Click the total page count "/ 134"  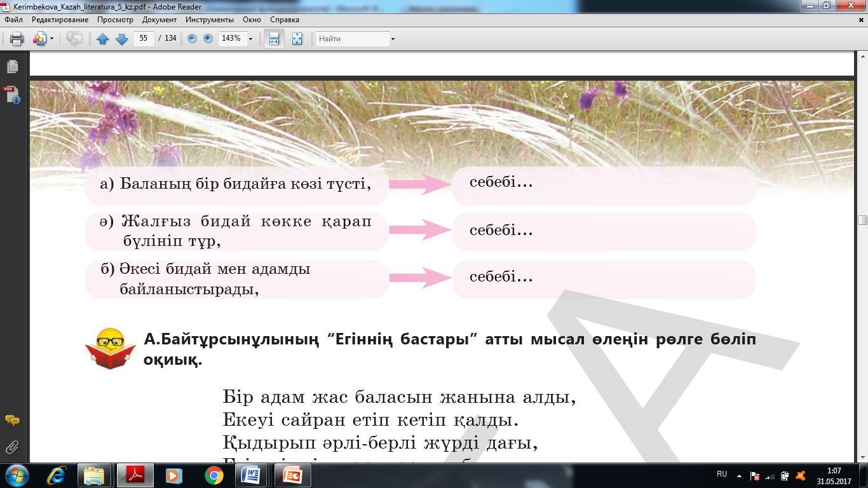(x=167, y=39)
